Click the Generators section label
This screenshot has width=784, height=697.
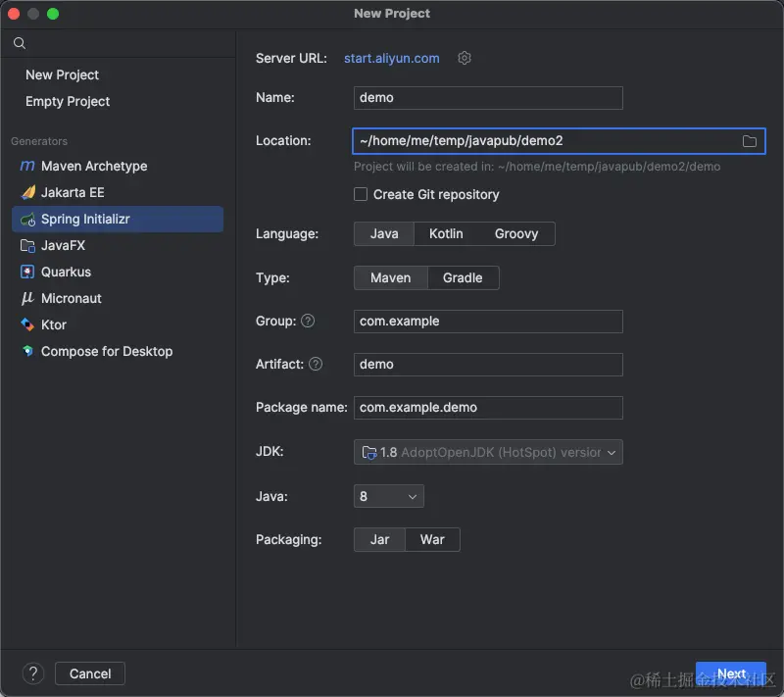pyautogui.click(x=39, y=141)
